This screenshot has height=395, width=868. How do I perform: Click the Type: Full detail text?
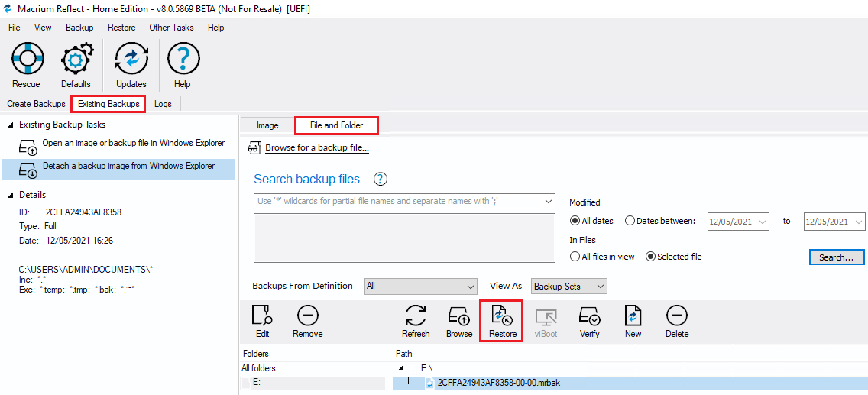click(x=37, y=226)
